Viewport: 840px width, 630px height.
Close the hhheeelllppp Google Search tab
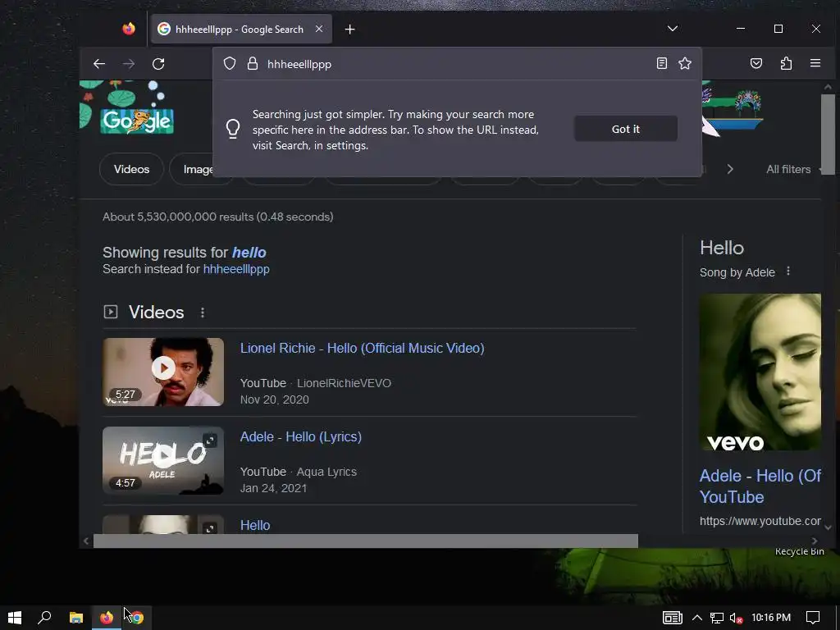(x=319, y=29)
